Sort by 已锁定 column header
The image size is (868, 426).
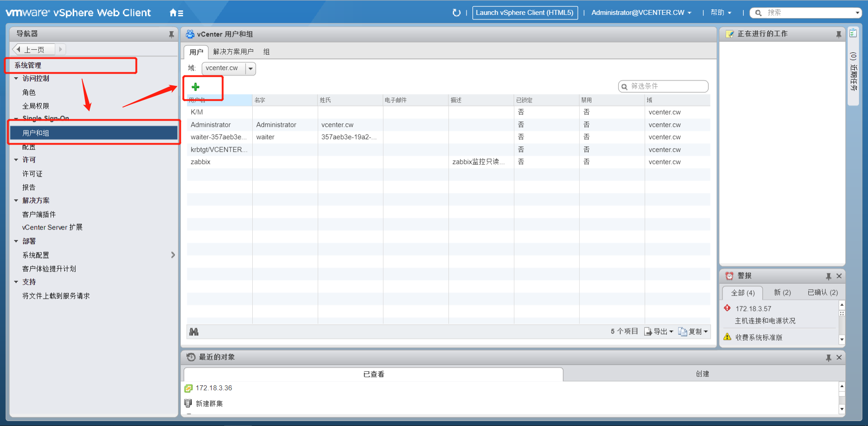[x=547, y=100]
